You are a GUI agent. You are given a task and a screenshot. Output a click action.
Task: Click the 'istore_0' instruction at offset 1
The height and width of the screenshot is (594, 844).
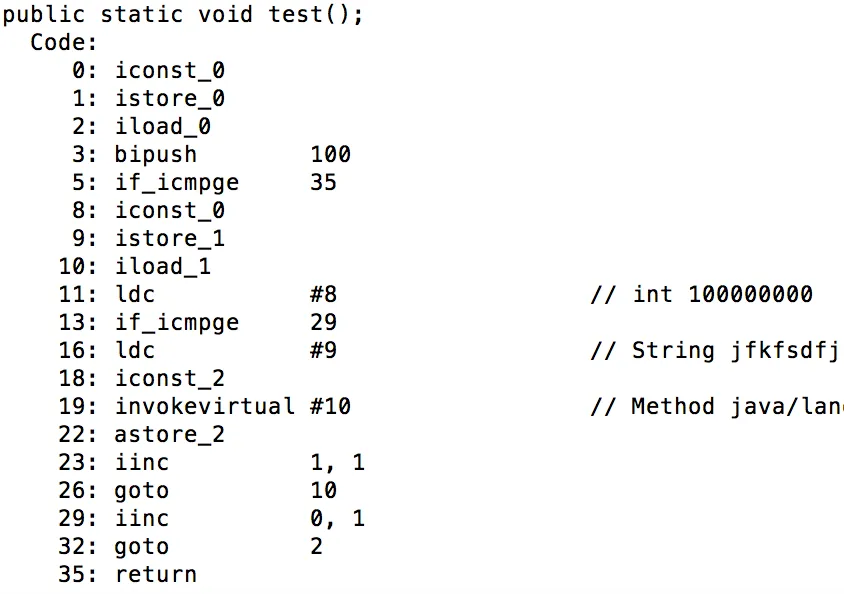(x=170, y=99)
